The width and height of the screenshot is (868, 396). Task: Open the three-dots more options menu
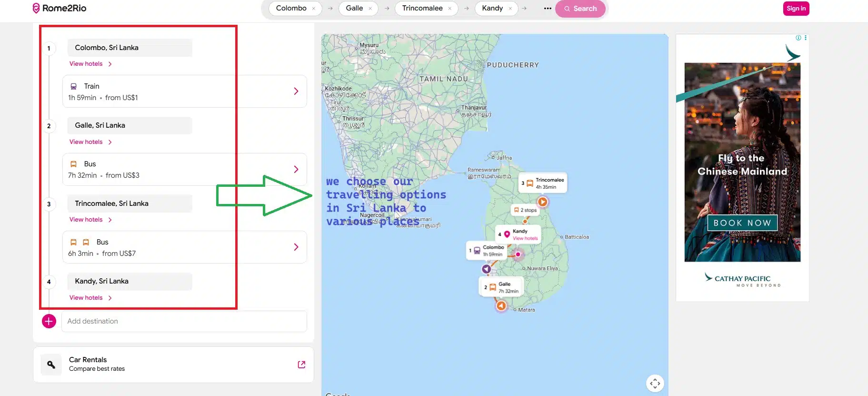tap(548, 9)
